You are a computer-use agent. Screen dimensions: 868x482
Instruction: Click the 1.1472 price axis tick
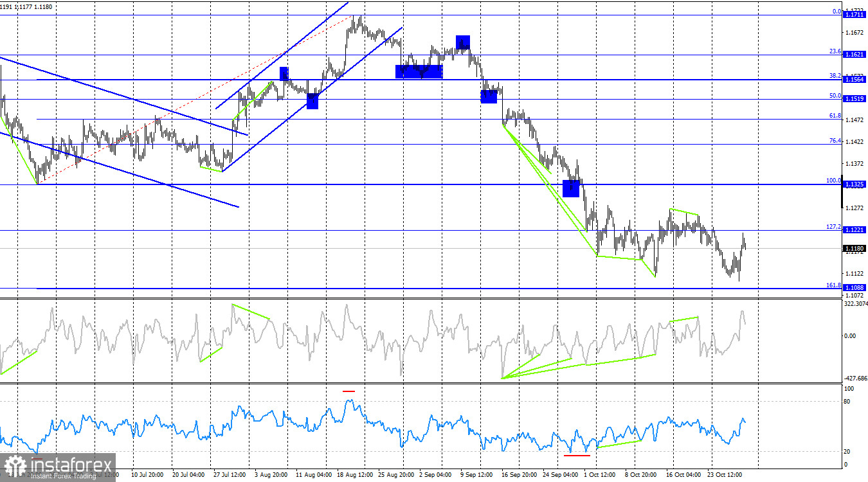click(854, 120)
